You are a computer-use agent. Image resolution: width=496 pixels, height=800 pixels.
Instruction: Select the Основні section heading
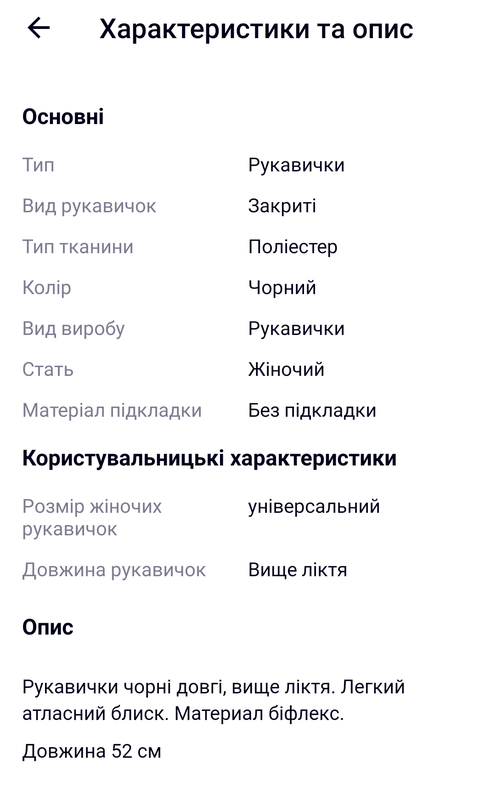click(63, 117)
